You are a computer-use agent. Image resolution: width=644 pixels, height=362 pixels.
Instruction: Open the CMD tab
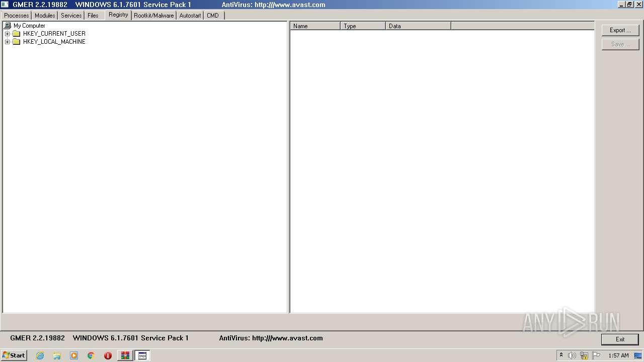[x=213, y=16]
